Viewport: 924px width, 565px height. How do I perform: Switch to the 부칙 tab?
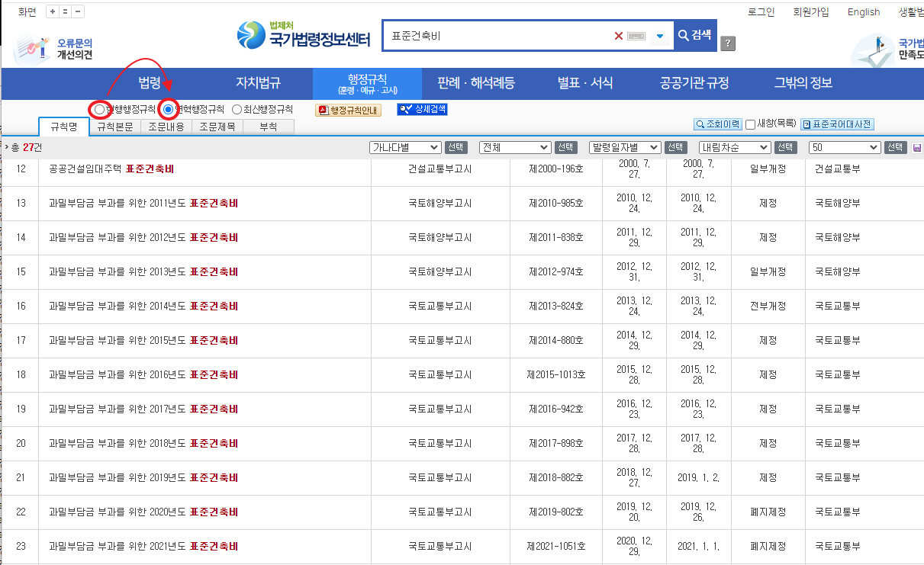(x=269, y=127)
